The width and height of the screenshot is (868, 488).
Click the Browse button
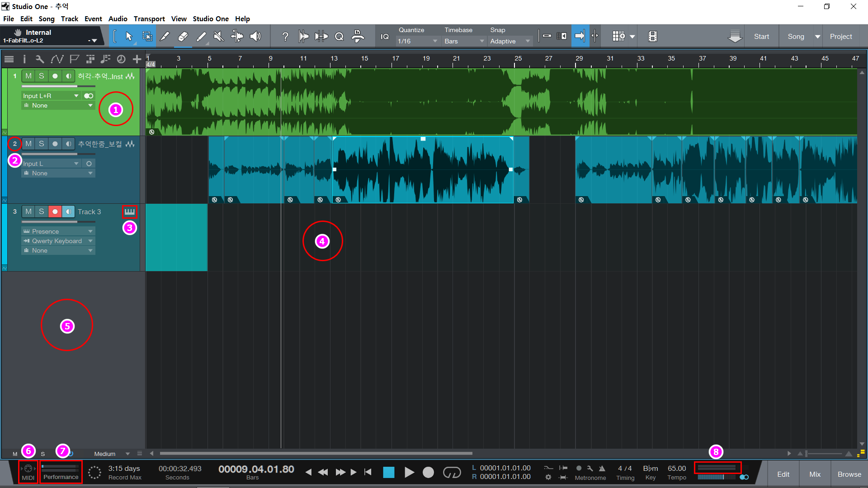(x=849, y=474)
